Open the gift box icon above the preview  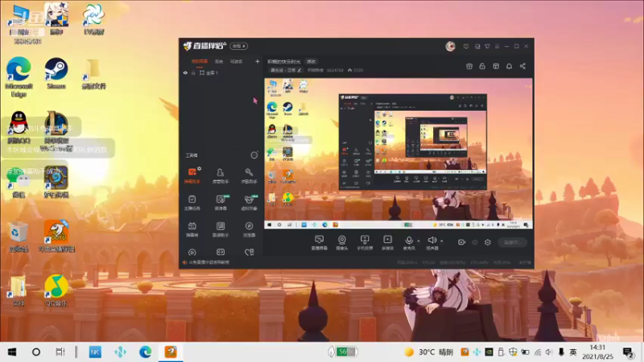(x=469, y=66)
